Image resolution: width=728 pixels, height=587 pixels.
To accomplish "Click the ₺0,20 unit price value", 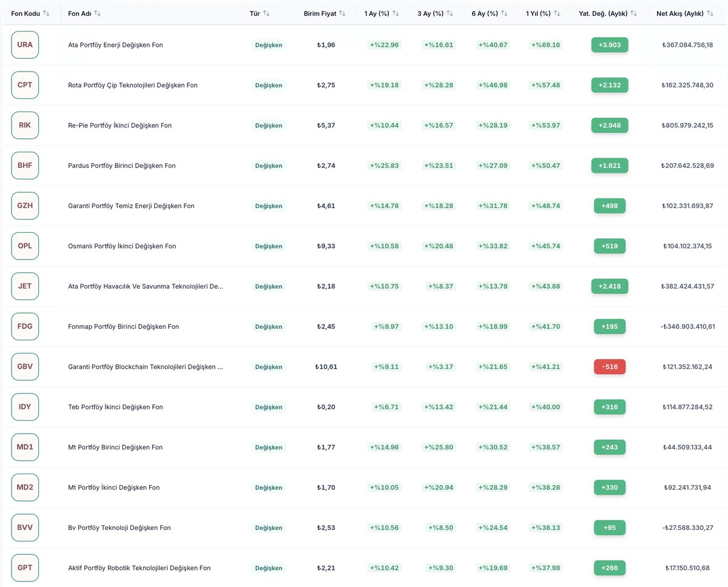I will 326,407.
